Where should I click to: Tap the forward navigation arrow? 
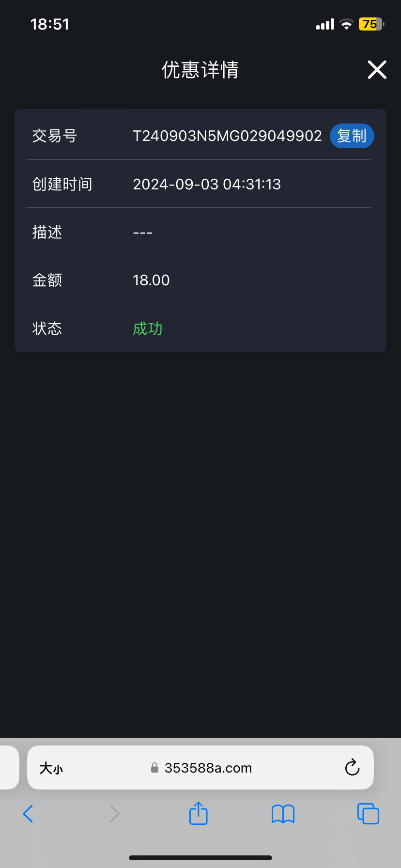114,814
